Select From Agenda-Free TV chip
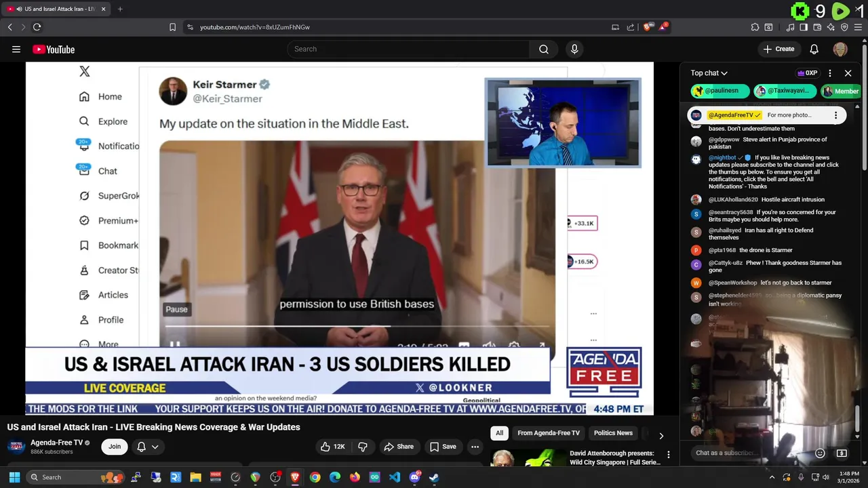The image size is (868, 488). (x=549, y=433)
